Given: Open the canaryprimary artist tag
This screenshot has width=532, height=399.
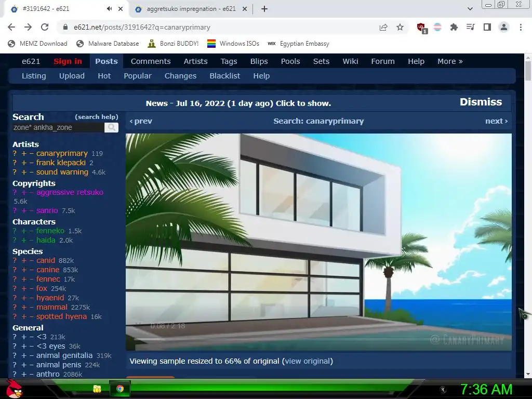Looking at the screenshot, I should pos(62,153).
